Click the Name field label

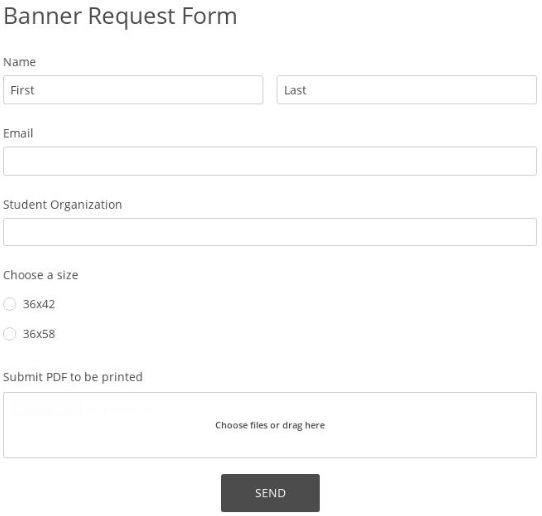19,62
